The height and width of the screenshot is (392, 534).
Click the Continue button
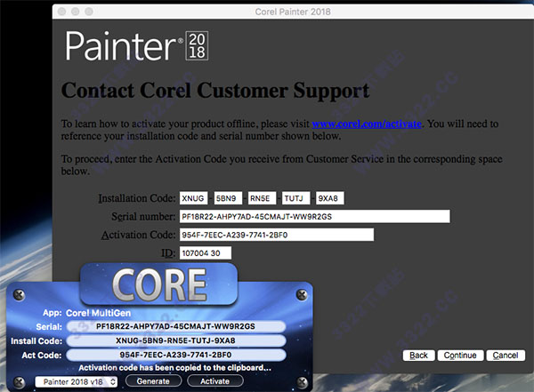(x=460, y=356)
